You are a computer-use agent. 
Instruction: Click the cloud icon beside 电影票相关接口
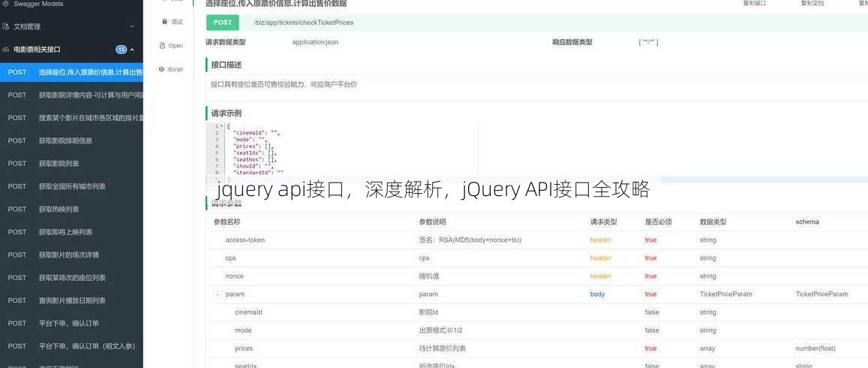[5, 50]
